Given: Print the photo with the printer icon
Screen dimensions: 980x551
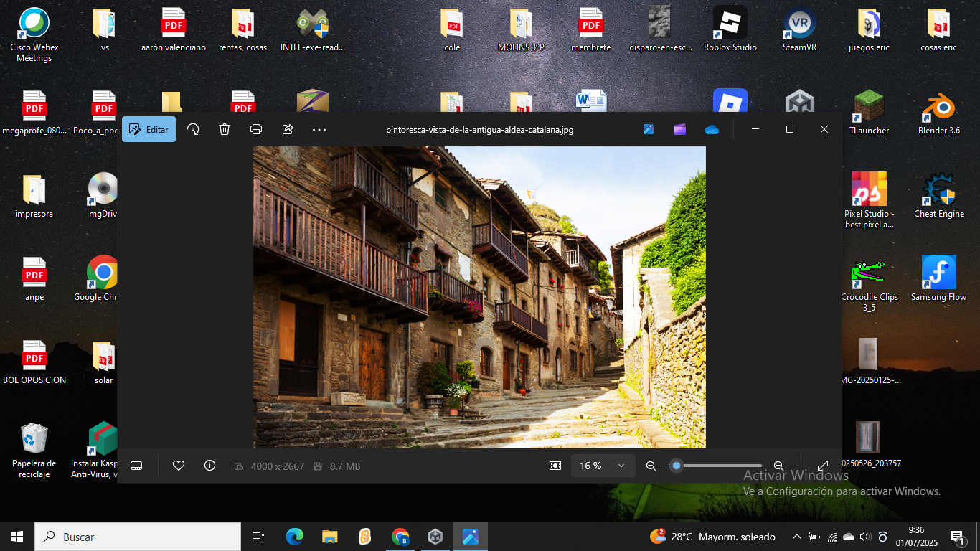Looking at the screenshot, I should (x=256, y=130).
